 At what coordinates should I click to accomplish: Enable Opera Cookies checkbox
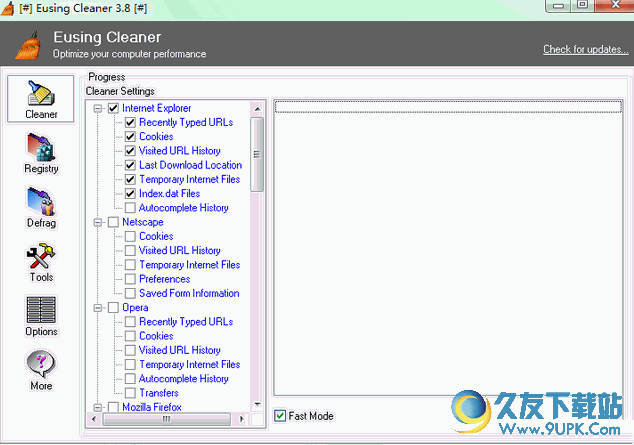(x=130, y=336)
